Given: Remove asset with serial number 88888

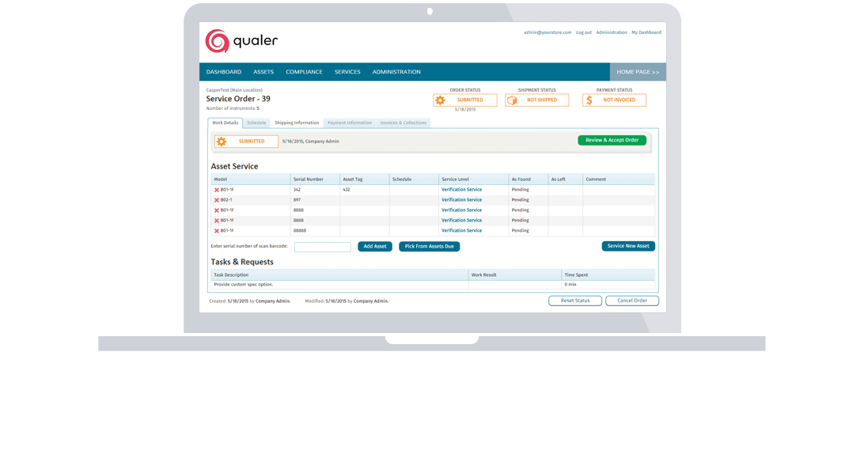Looking at the screenshot, I should point(217,231).
